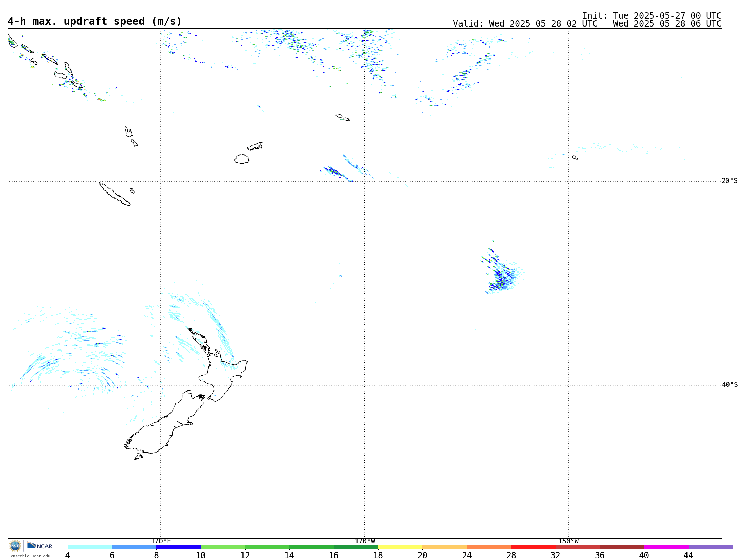Click the colorbar tick label 36
The width and height of the screenshot is (744, 560).
click(600, 556)
